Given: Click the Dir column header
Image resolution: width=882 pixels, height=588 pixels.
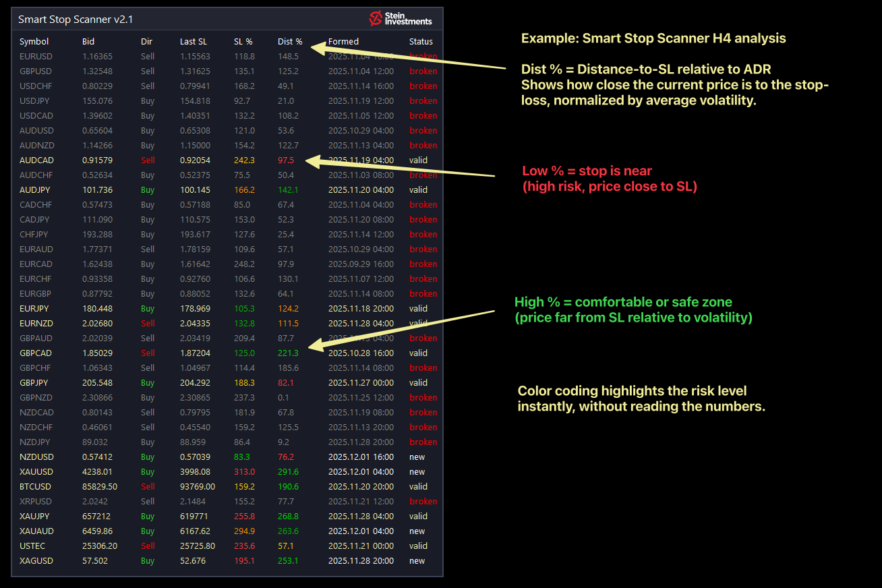Looking at the screenshot, I should tap(146, 42).
